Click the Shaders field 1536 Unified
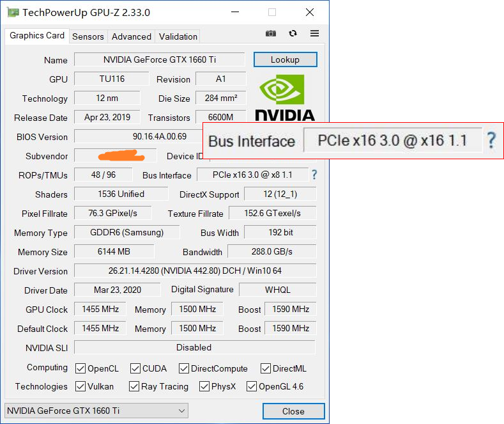This screenshot has width=504, height=424. (121, 194)
